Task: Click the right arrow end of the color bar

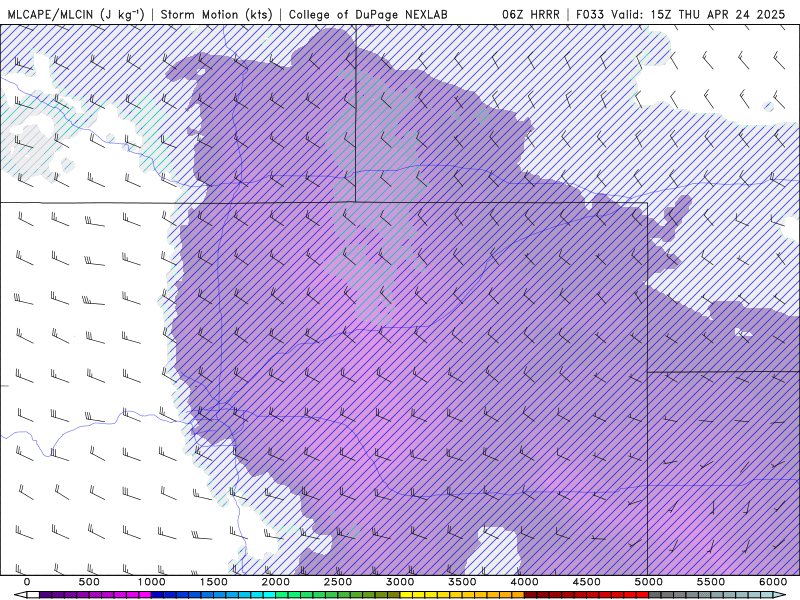Action: point(780,595)
